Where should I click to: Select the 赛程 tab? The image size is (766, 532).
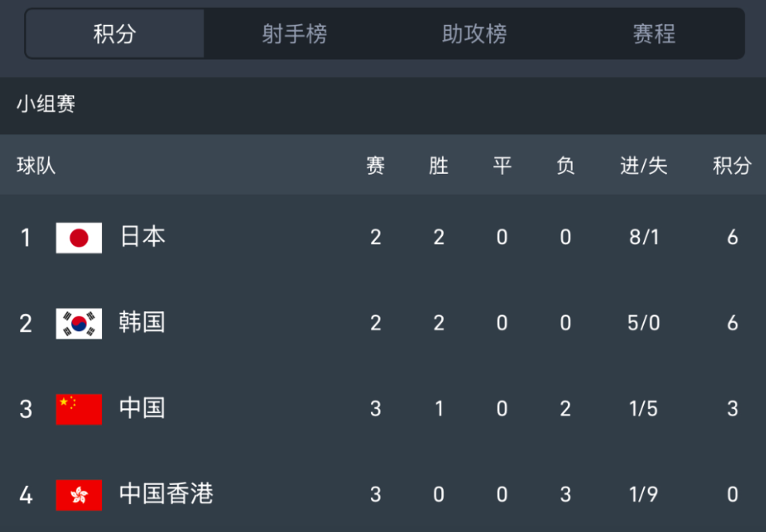pos(654,34)
